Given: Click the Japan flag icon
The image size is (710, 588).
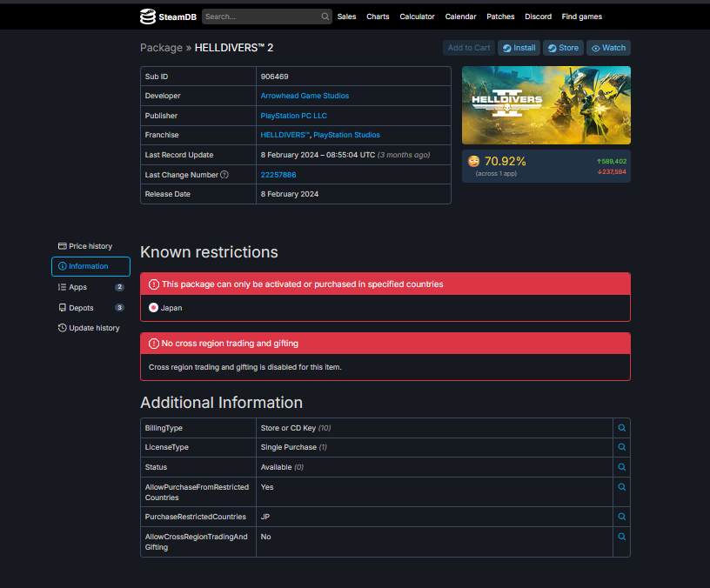Looking at the screenshot, I should (x=153, y=308).
